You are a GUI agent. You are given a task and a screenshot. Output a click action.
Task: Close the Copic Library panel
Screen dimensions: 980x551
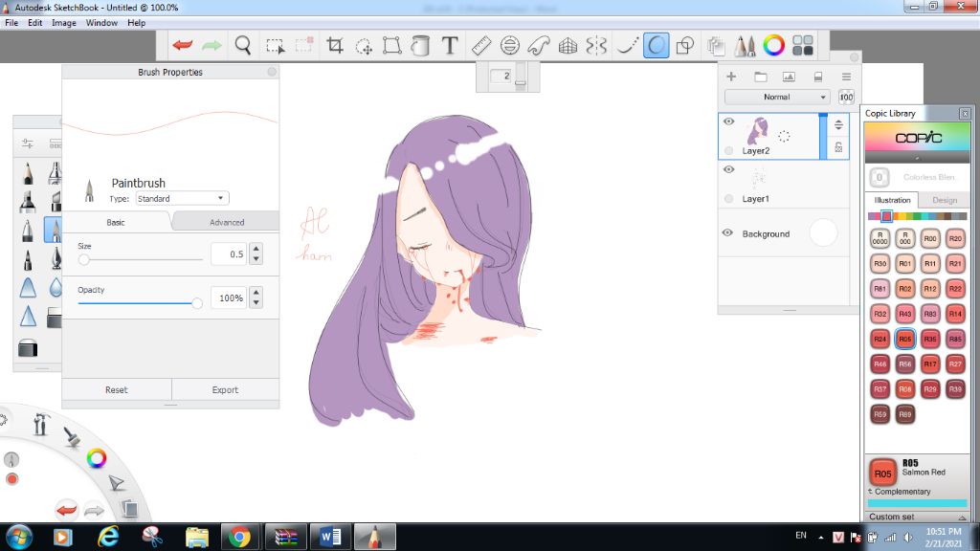tap(965, 113)
